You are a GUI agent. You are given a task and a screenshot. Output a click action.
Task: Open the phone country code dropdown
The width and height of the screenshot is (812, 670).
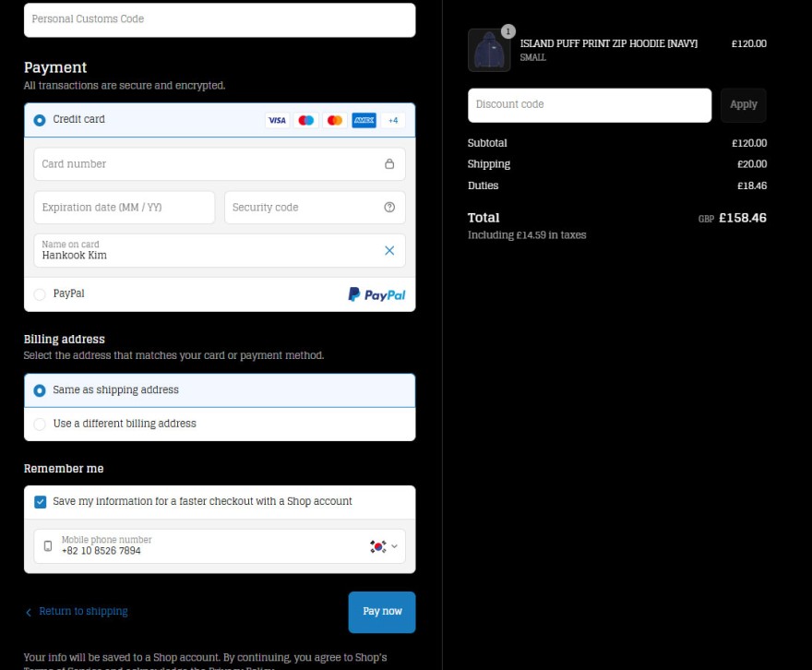point(395,546)
